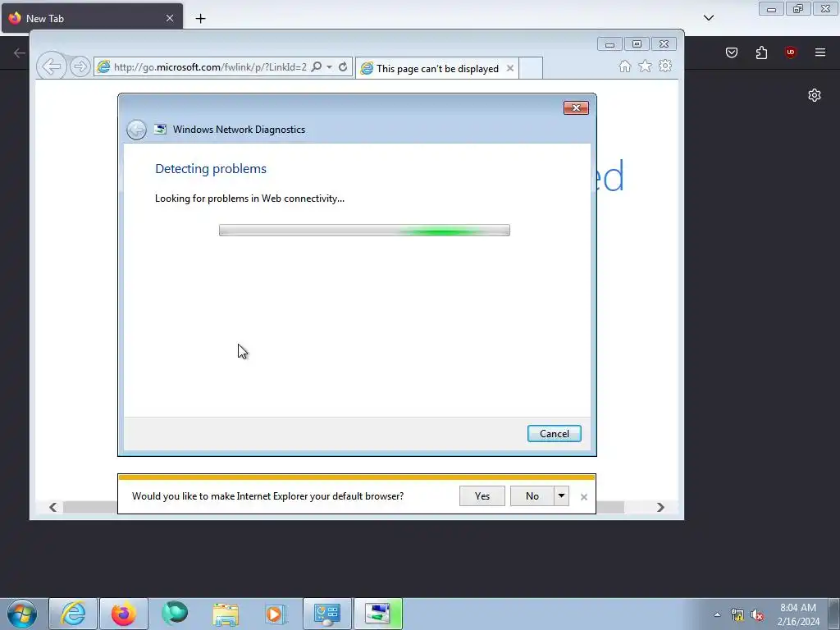The height and width of the screenshot is (630, 840).
Task: Open Firefox new tab personalize gear
Action: pyautogui.click(x=815, y=95)
